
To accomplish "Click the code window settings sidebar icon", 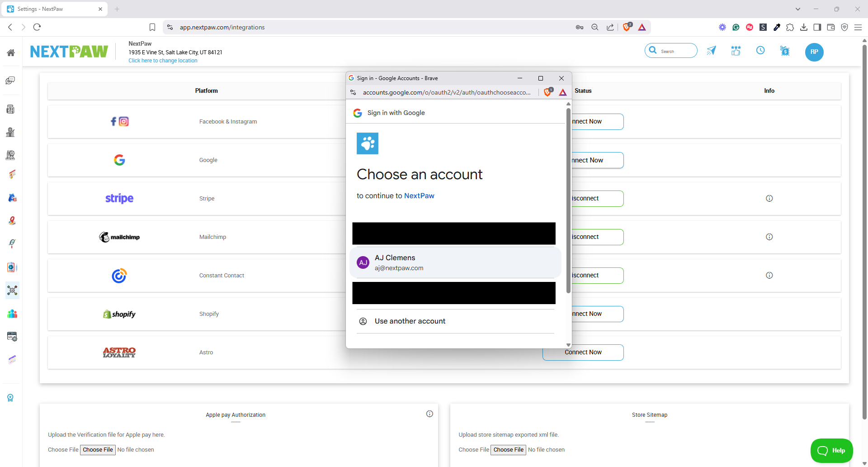I will tap(12, 337).
